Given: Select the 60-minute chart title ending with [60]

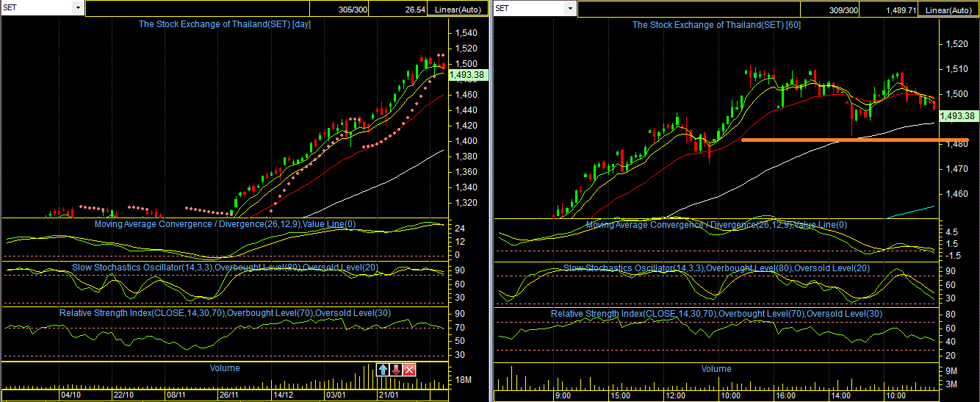Looking at the screenshot, I should point(716,25).
